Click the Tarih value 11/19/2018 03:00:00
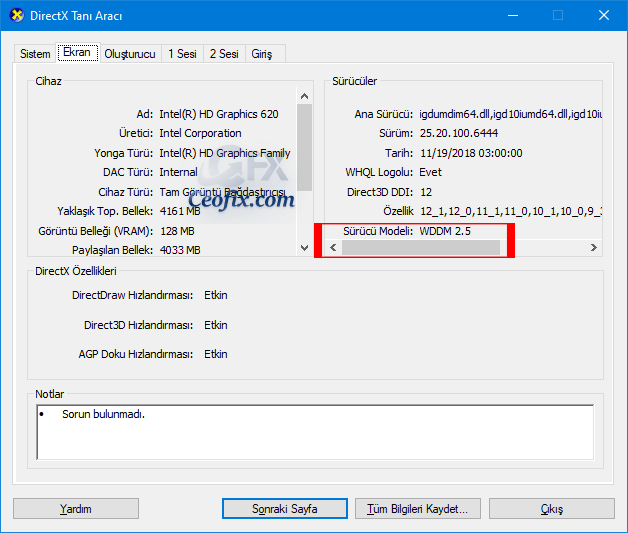Image resolution: width=628 pixels, height=533 pixels. coord(471,153)
